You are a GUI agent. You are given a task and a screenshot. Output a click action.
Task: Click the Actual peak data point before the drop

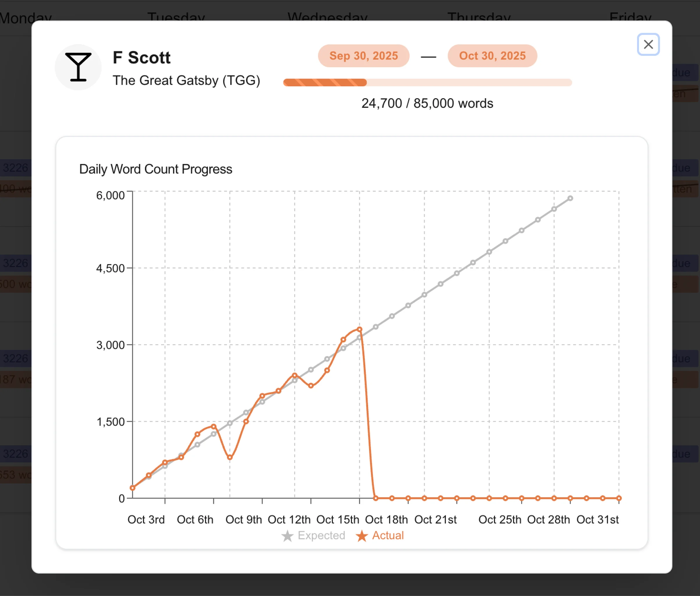359,329
